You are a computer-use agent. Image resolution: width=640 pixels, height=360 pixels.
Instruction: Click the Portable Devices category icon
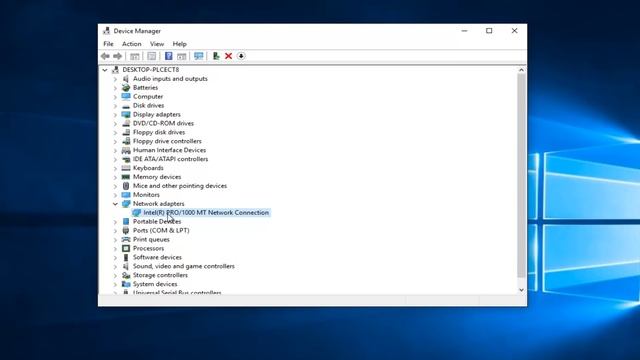(126, 222)
